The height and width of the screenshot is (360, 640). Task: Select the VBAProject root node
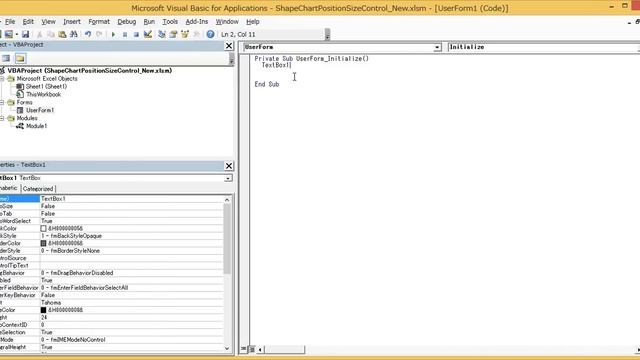89,71
